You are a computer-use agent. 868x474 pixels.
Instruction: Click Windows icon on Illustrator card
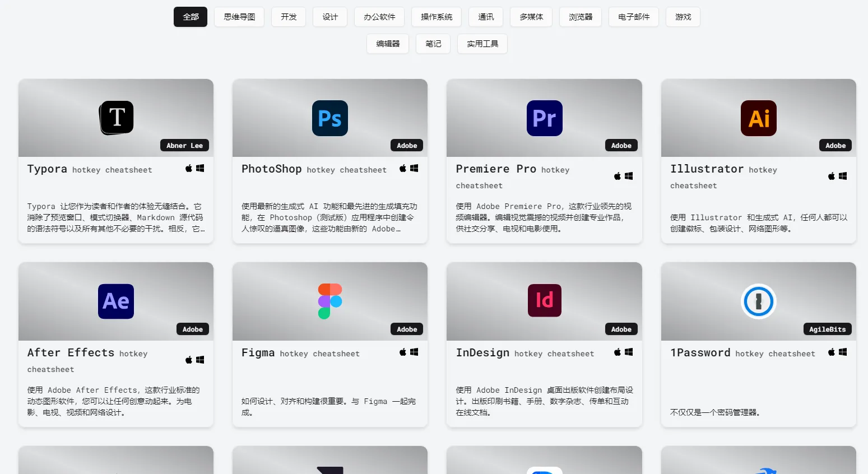[843, 176]
